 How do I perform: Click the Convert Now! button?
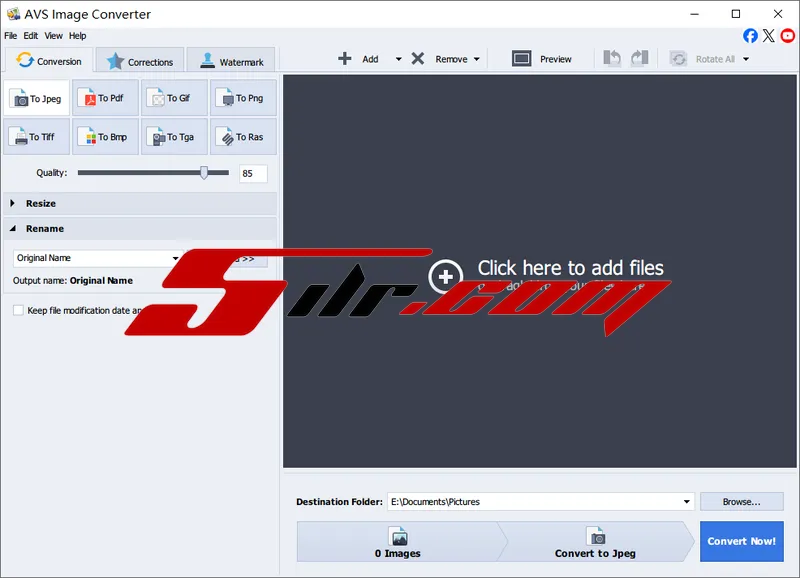pos(741,541)
